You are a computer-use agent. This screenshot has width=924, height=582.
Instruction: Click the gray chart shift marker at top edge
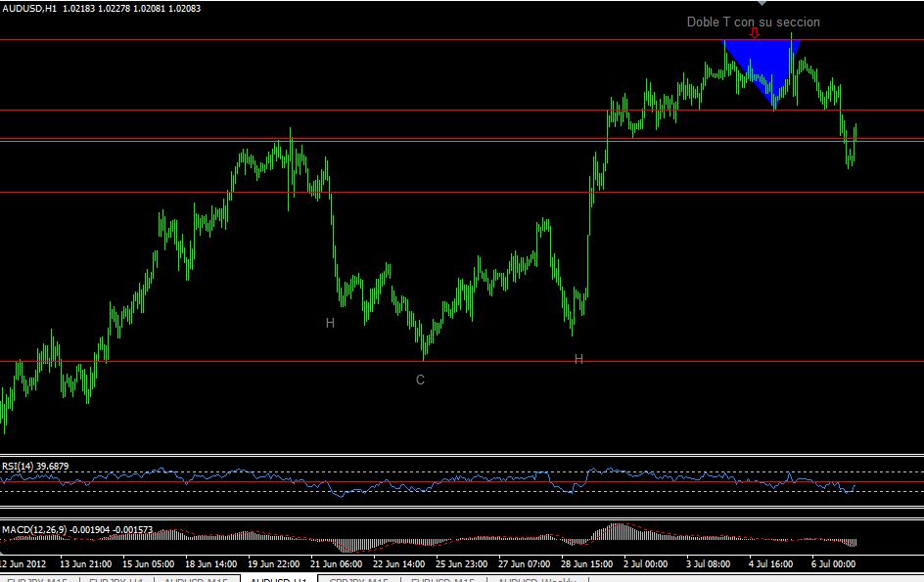point(762,3)
